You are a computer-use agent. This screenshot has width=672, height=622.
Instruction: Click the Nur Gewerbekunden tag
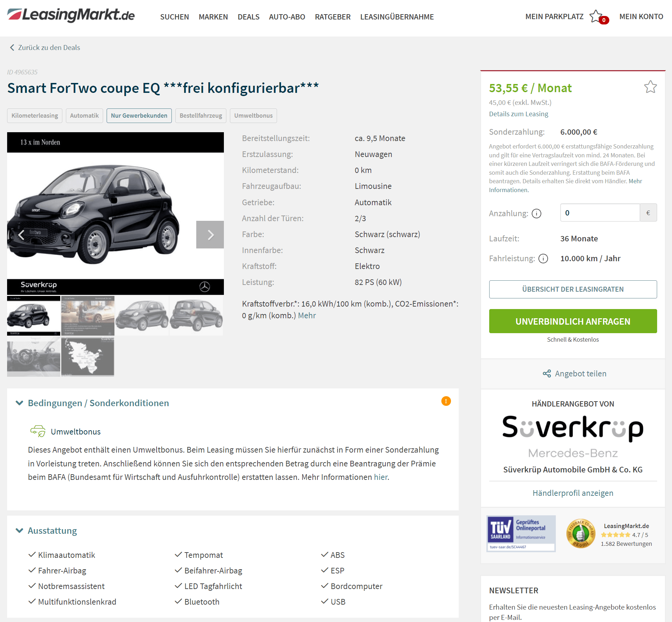139,116
